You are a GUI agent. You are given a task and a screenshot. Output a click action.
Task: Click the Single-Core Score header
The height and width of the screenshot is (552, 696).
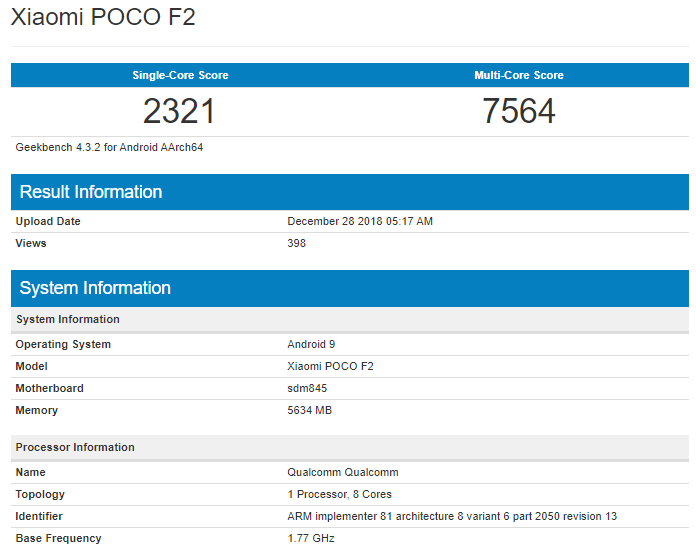pyautogui.click(x=180, y=75)
